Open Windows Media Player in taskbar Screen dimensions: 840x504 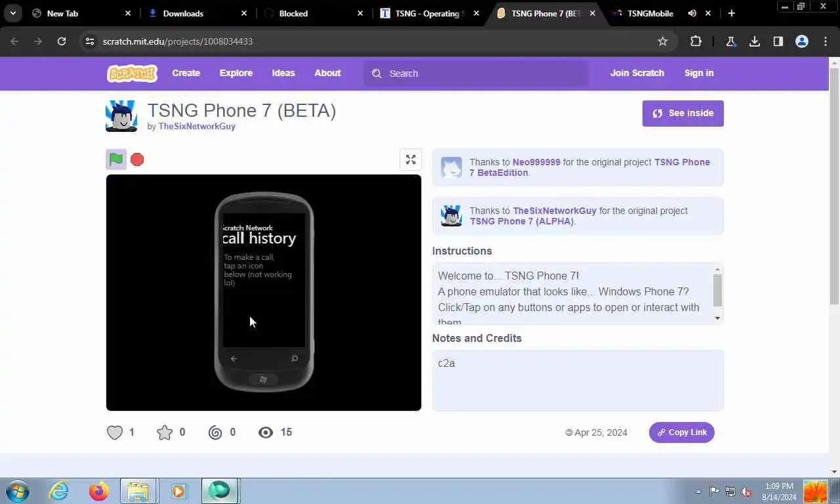pos(178,491)
